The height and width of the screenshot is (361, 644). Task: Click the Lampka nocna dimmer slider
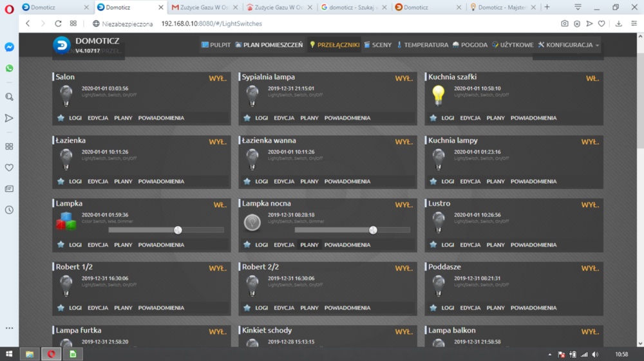click(352, 230)
